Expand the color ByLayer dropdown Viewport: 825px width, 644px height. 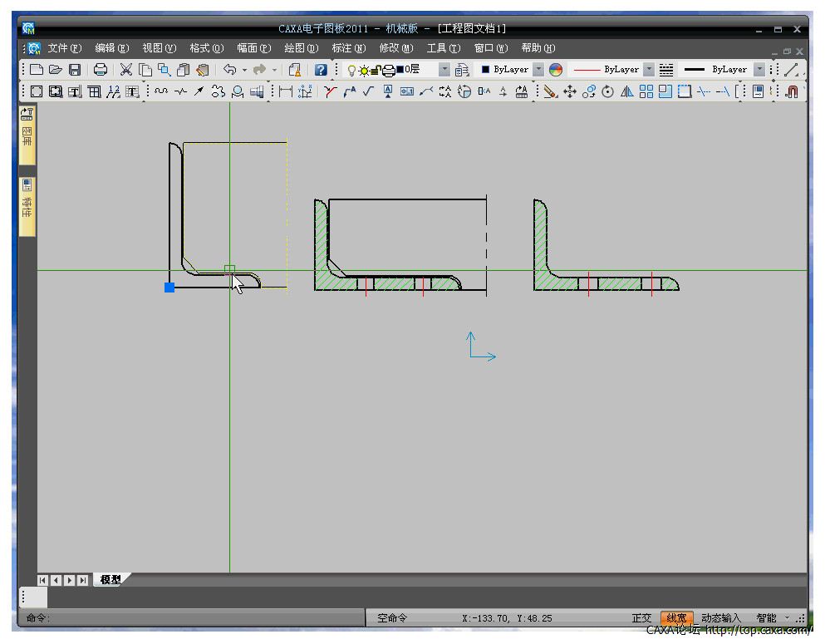(x=538, y=70)
